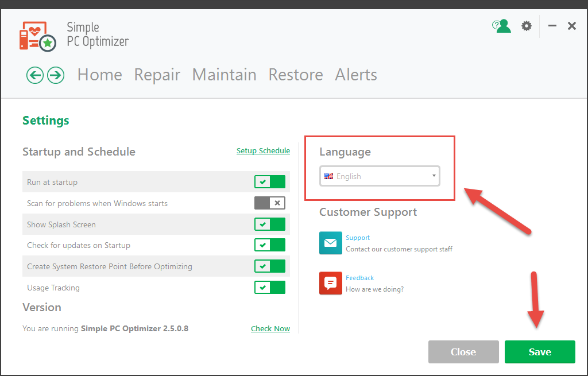Click the Support envelope icon
This screenshot has height=376, width=588.
(330, 243)
